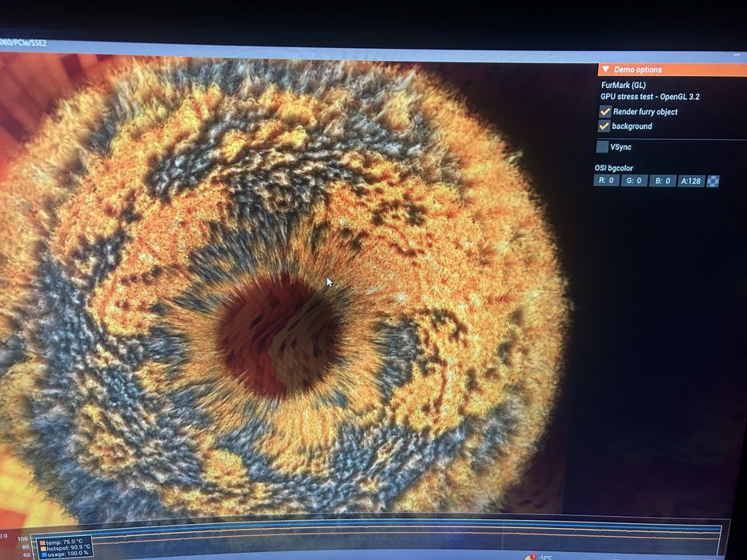Viewport: 747px width, 560px height.
Task: Click the FurMark (GL) title text
Action: [623, 86]
